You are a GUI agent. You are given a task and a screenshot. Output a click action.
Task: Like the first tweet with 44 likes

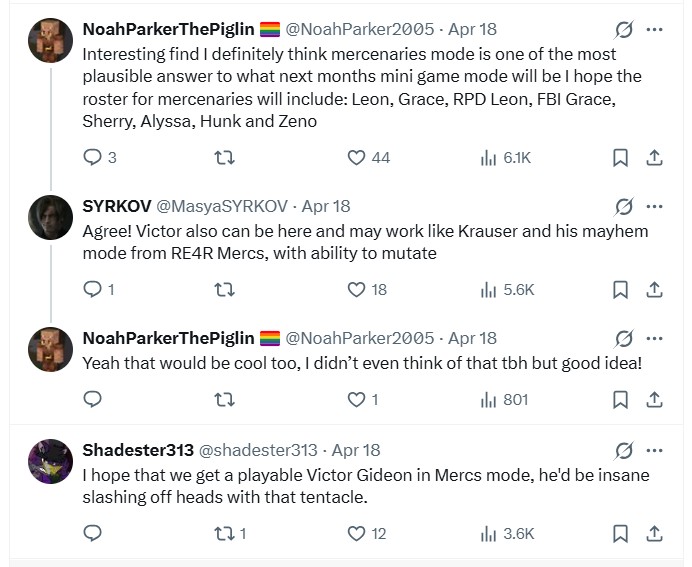point(357,157)
